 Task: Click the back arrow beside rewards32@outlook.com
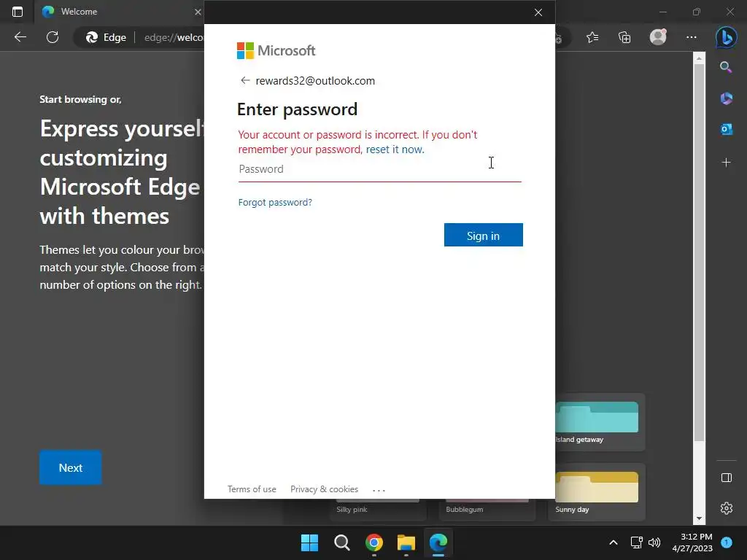[245, 80]
